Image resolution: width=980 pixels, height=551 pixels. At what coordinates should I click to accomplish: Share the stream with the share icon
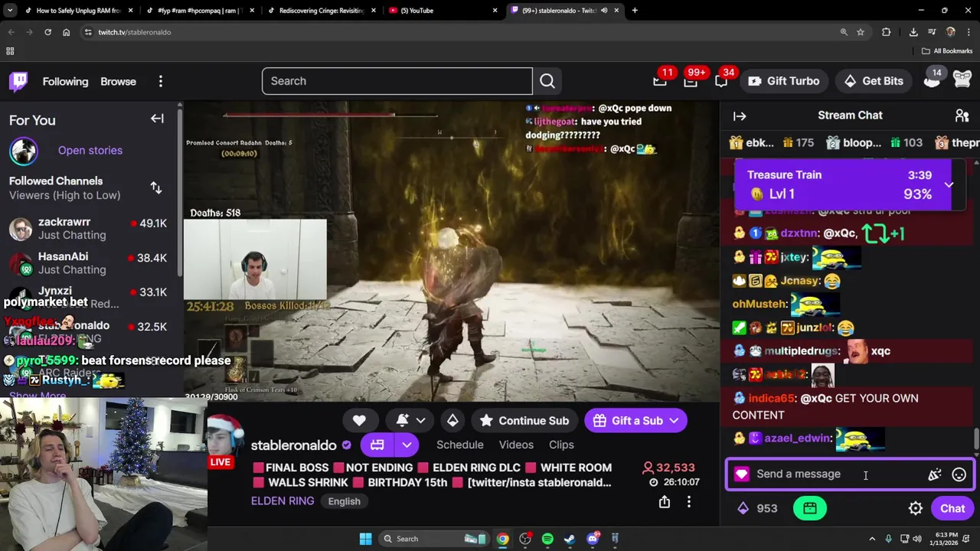(x=665, y=502)
